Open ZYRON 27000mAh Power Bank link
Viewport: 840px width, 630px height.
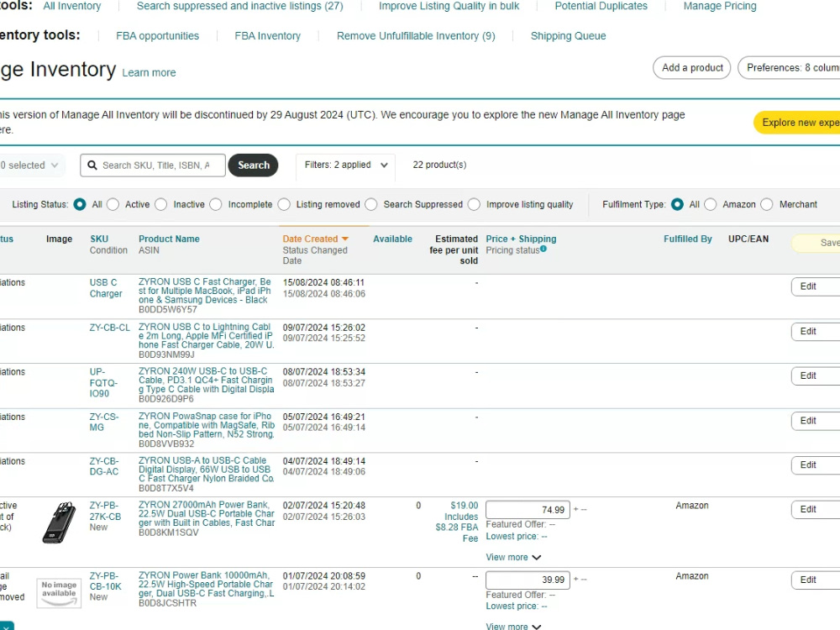pyautogui.click(x=207, y=514)
